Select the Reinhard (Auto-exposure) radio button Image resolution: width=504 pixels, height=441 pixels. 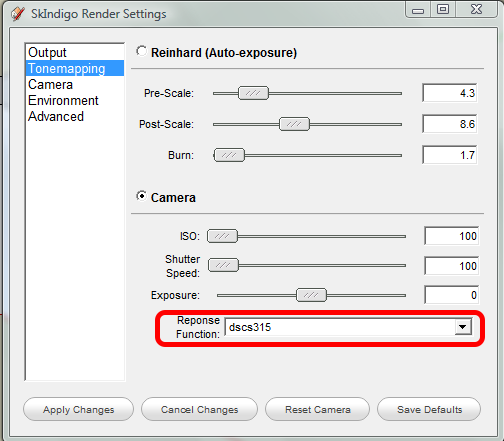tap(141, 52)
